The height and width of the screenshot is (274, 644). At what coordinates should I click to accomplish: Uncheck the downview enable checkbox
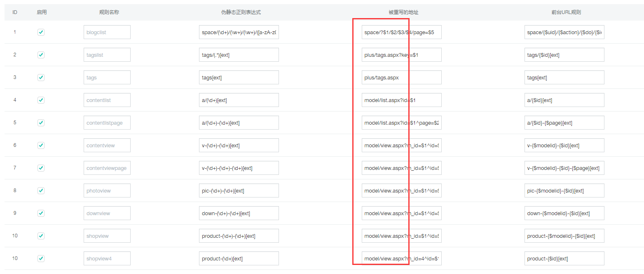tap(41, 213)
